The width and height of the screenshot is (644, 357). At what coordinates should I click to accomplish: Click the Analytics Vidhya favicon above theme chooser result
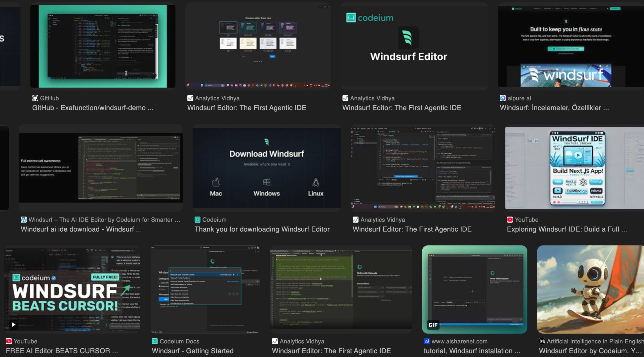pos(190,98)
